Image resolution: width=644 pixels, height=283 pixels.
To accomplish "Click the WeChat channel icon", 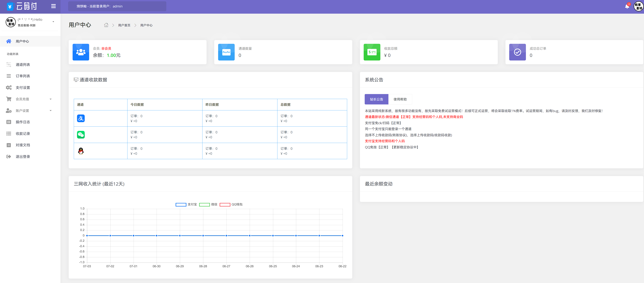I will (81, 135).
